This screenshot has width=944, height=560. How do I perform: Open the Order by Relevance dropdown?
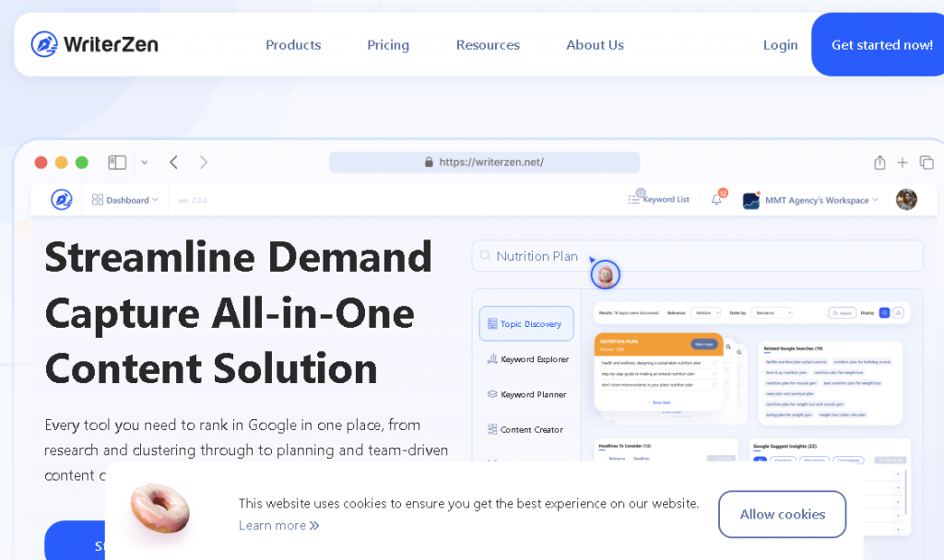pyautogui.click(x=772, y=313)
